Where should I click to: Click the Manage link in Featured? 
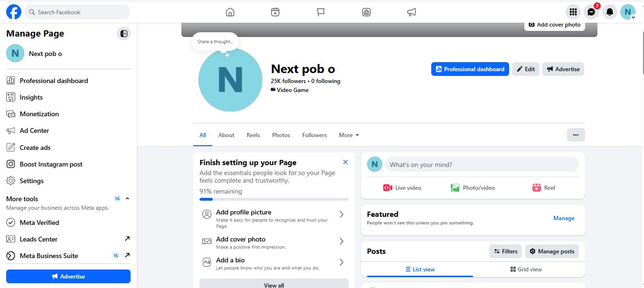[564, 218]
